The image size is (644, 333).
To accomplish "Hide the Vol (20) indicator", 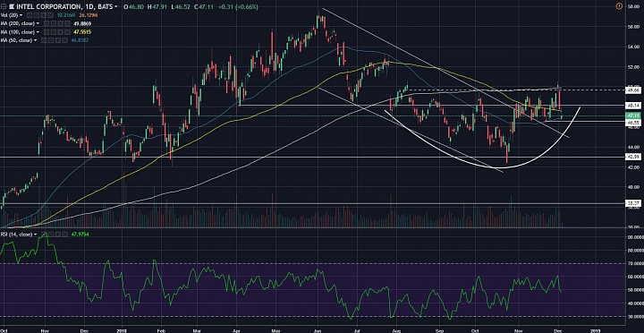I will click(30, 15).
